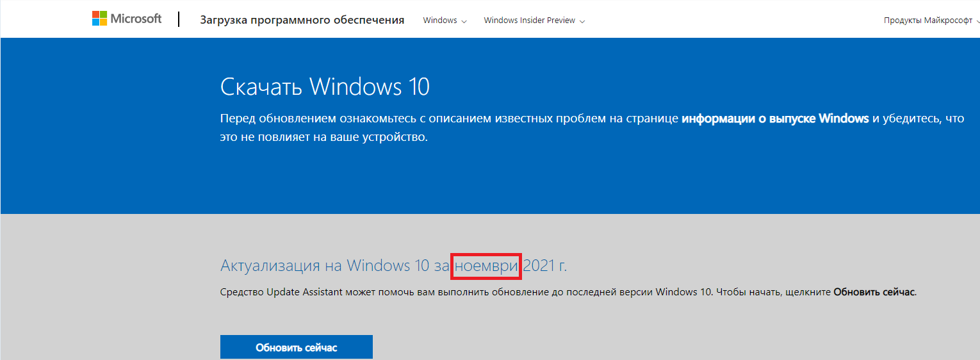This screenshot has width=980, height=360.
Task: Click the vertical divider next to the Microsoft logo
Action: tap(179, 19)
